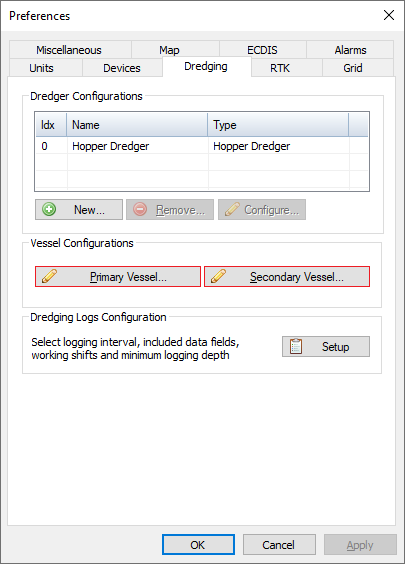Screen dimensions: 405x564
Task: Click the pencil icon beside Configure
Action: (232, 209)
